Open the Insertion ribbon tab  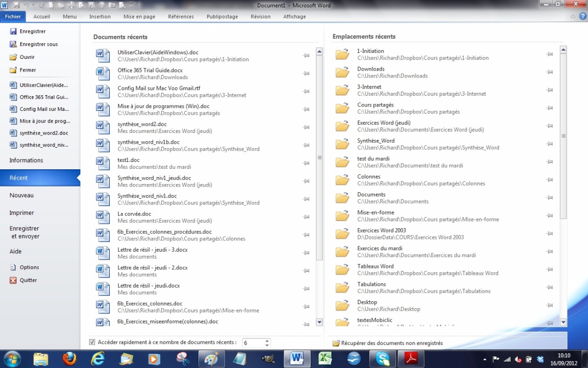(x=100, y=16)
